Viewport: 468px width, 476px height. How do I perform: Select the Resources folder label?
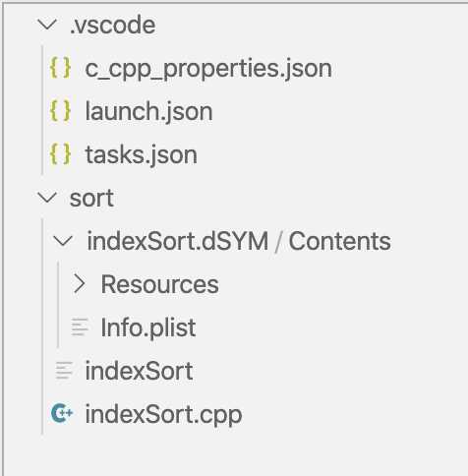(160, 284)
